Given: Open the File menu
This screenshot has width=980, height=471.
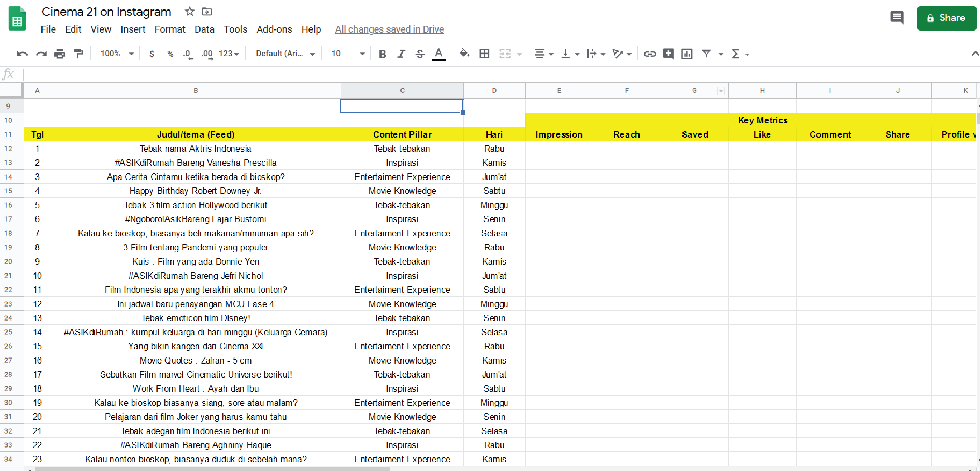Looking at the screenshot, I should point(48,29).
